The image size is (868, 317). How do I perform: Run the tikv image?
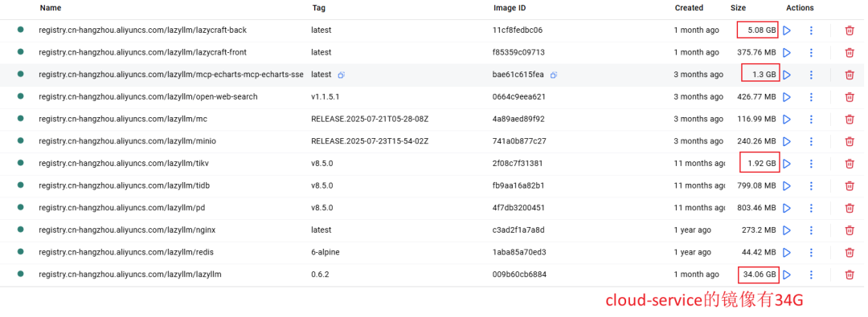[x=787, y=163]
